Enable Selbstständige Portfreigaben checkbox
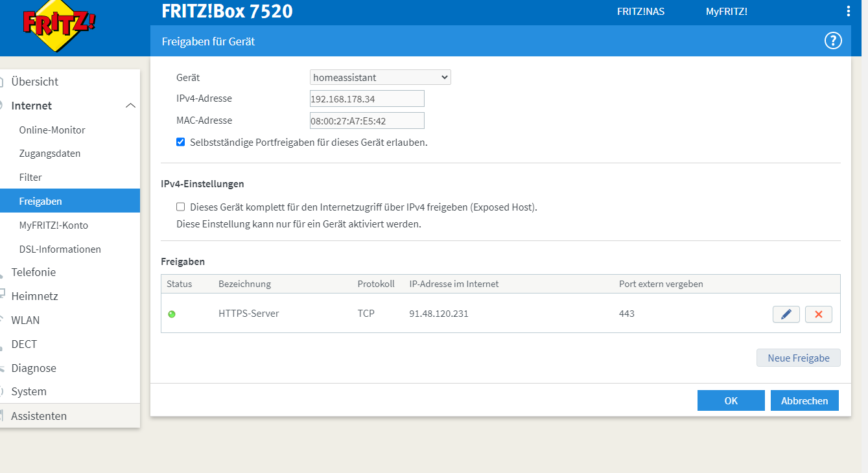The image size is (868, 473). (181, 142)
